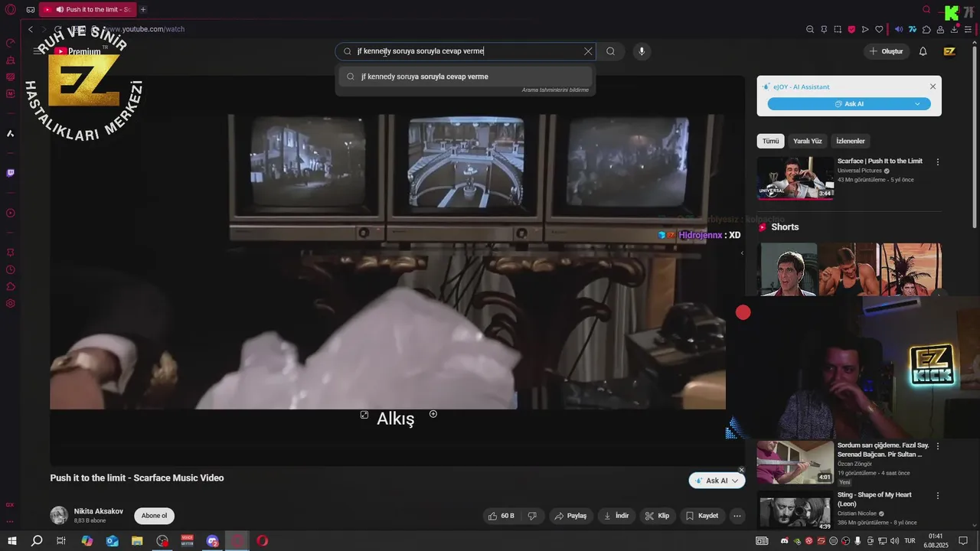
Task: Click the send/flow arrow icon in address bar
Action: coord(865,29)
